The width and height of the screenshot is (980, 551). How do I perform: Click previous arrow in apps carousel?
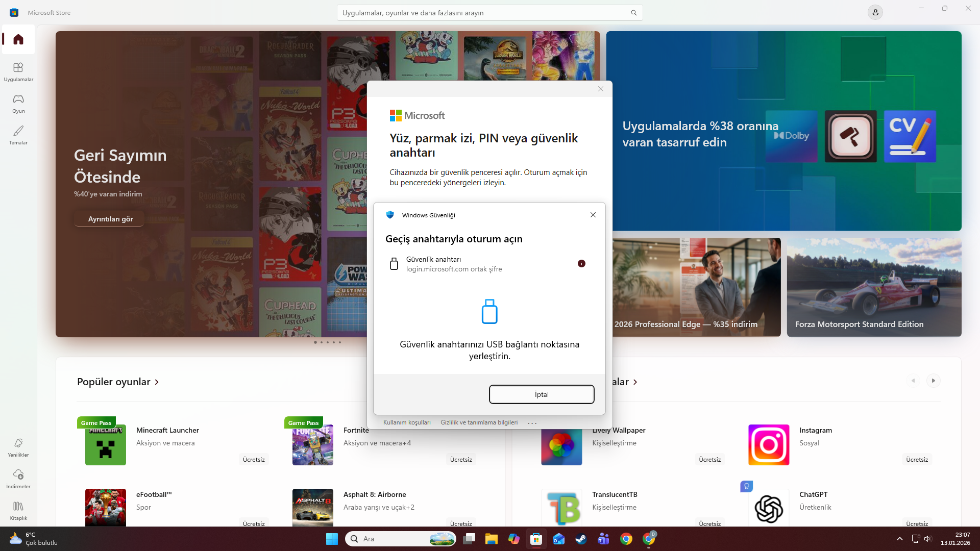coord(913,381)
